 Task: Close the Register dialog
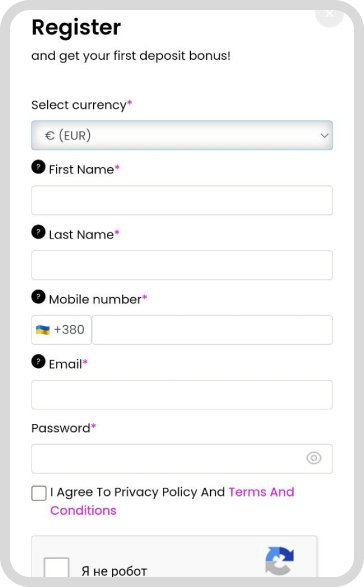tap(330, 14)
